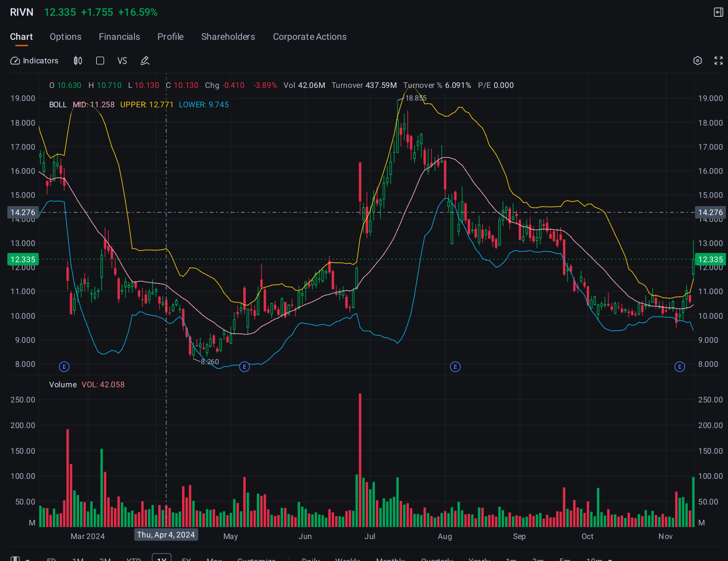This screenshot has width=728, height=561.
Task: Click the earnings marker near August
Action: 455,367
